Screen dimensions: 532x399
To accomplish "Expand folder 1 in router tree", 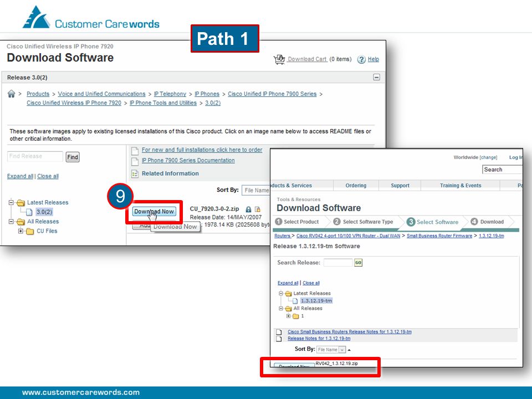I will 288,316.
